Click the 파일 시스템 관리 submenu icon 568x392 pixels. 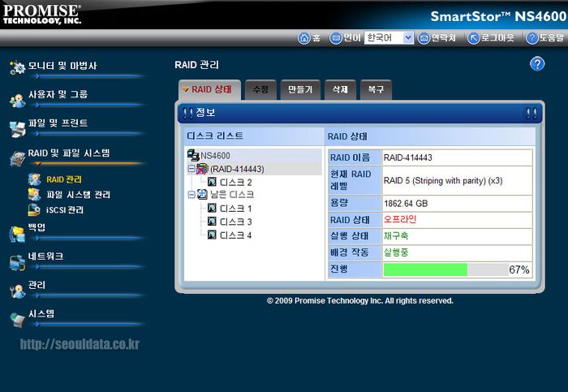pyautogui.click(x=34, y=195)
